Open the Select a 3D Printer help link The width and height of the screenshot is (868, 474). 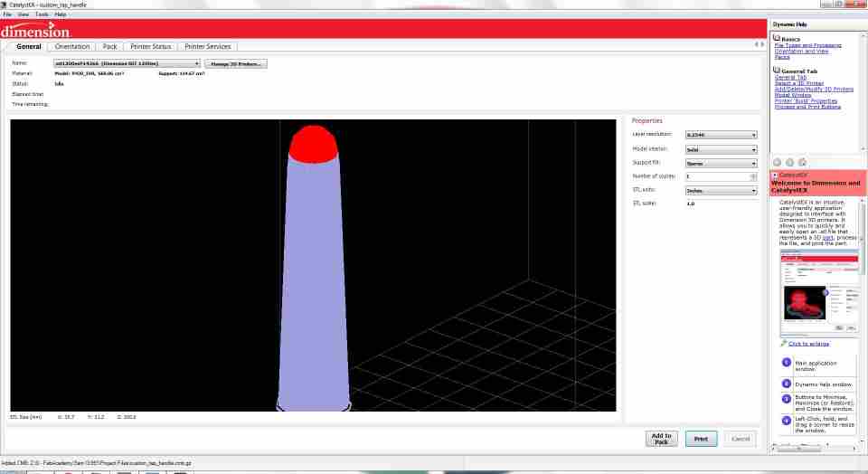tap(798, 83)
